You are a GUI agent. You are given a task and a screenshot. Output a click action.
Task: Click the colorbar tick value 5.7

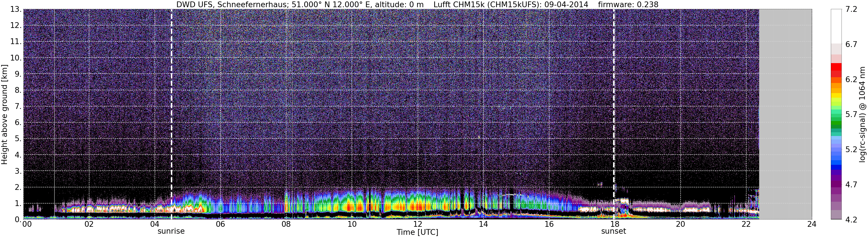coord(851,115)
